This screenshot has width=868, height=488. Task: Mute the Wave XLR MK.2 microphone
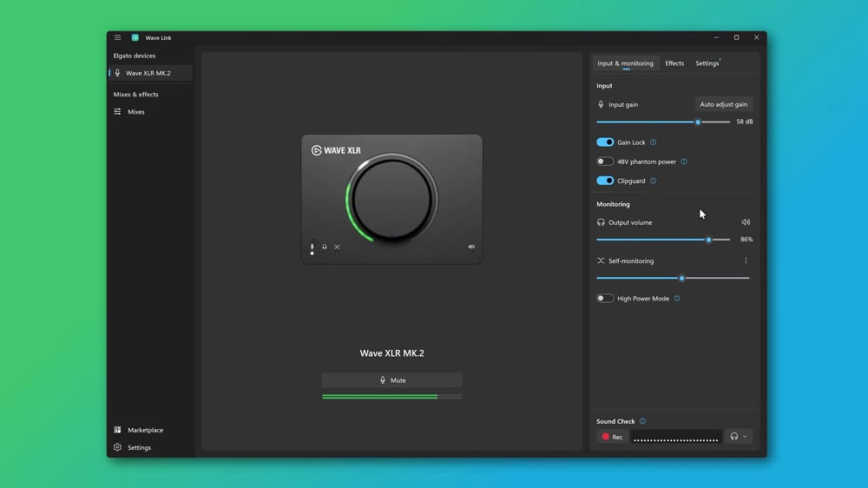coord(392,380)
